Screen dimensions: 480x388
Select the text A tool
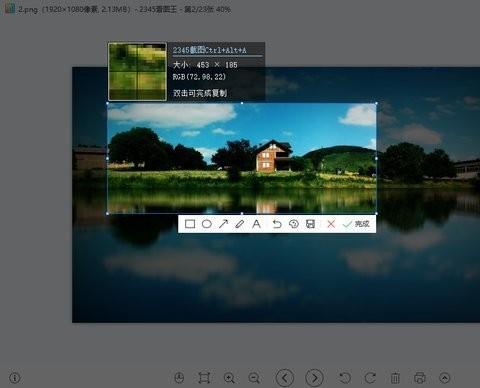[x=256, y=224]
